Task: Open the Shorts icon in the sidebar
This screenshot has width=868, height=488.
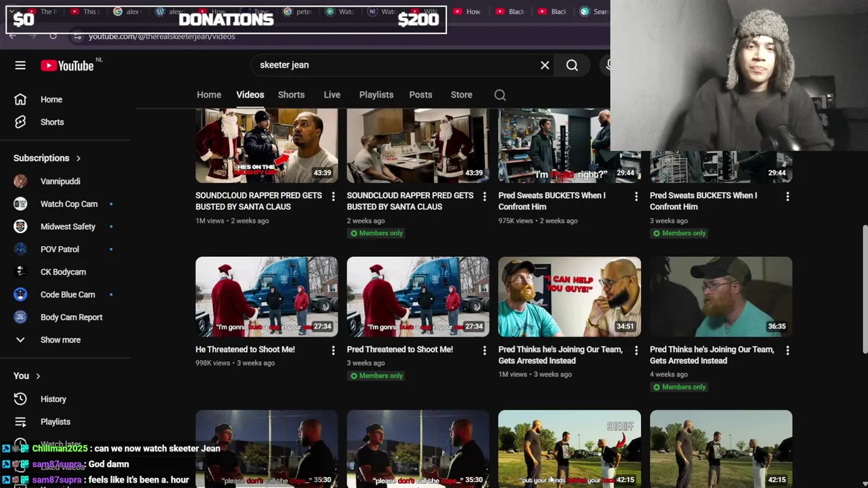Action: (20, 122)
